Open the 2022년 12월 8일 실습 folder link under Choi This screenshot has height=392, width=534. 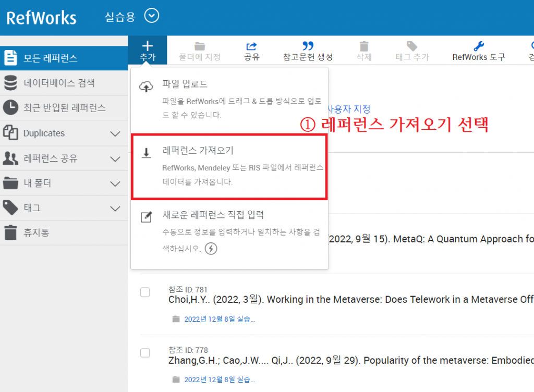pyautogui.click(x=219, y=319)
